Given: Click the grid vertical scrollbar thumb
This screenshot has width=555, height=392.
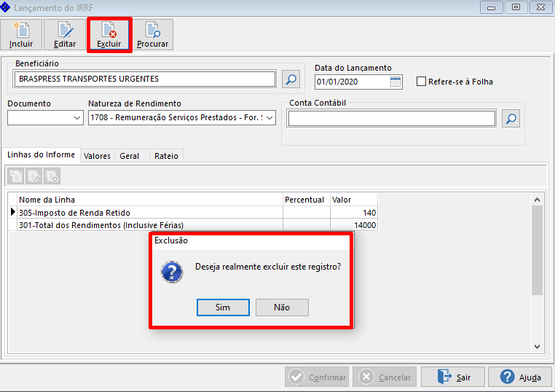Looking at the screenshot, I should pos(537,250).
